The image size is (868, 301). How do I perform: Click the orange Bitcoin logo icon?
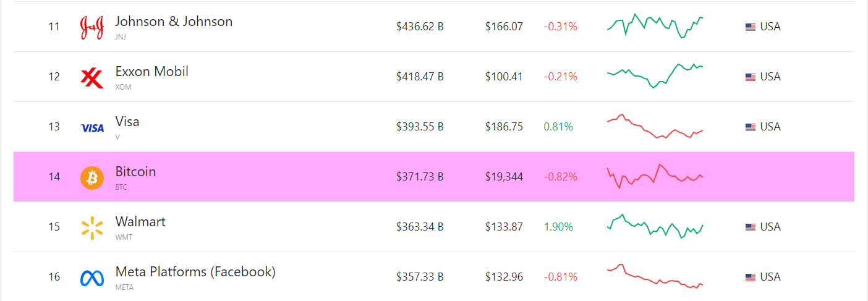point(92,177)
